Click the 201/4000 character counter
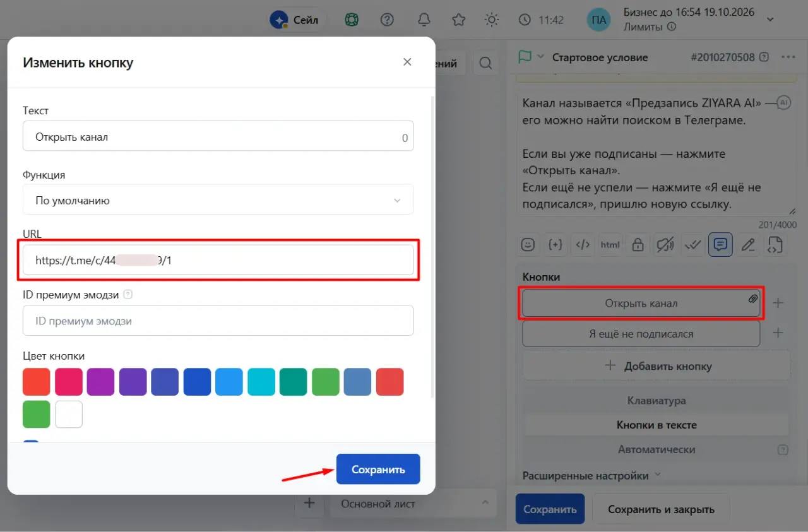The width and height of the screenshot is (808, 532). tap(778, 225)
